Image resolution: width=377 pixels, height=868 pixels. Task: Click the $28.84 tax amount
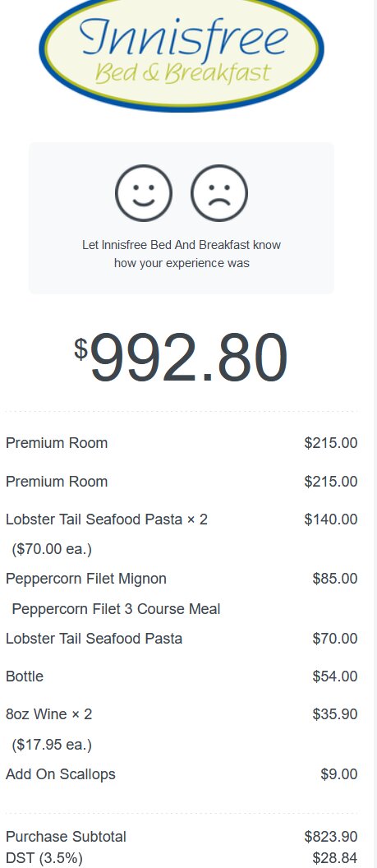click(x=335, y=859)
